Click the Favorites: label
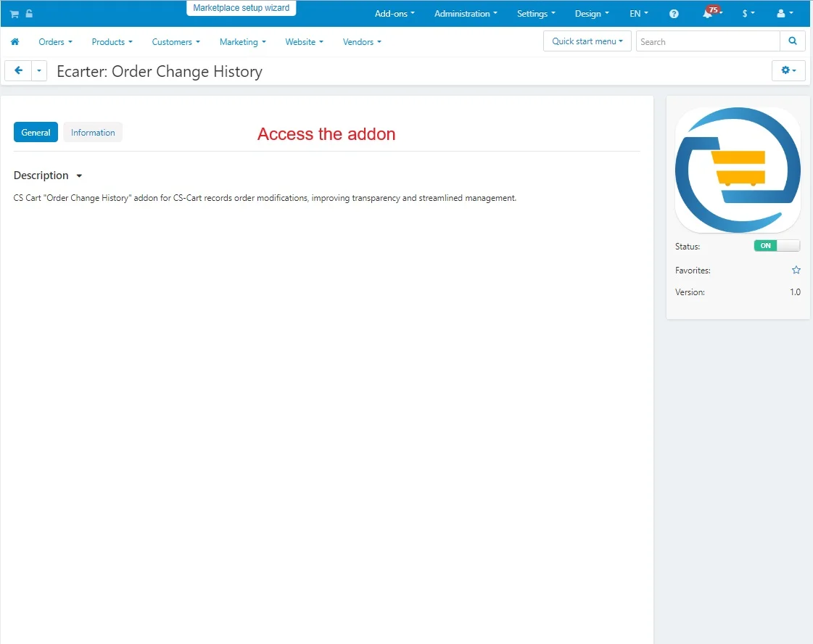The height and width of the screenshot is (644, 813). click(693, 271)
